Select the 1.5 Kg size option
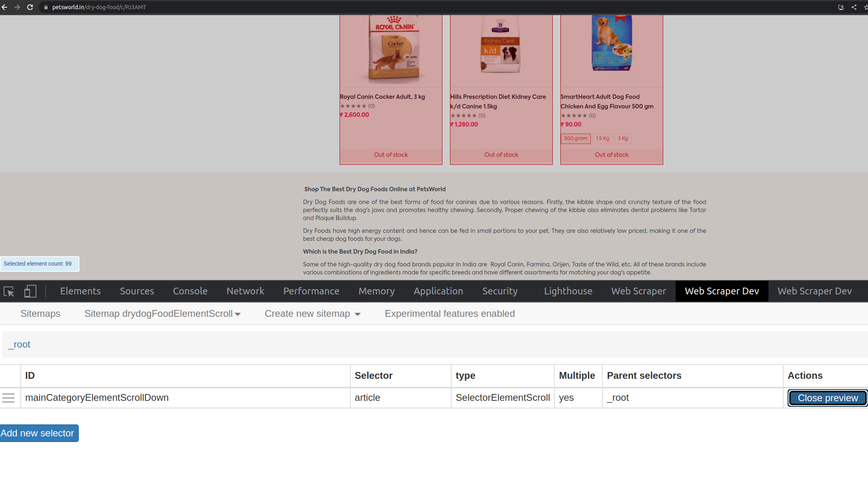Screen dimensions: 868x498 click(602, 138)
